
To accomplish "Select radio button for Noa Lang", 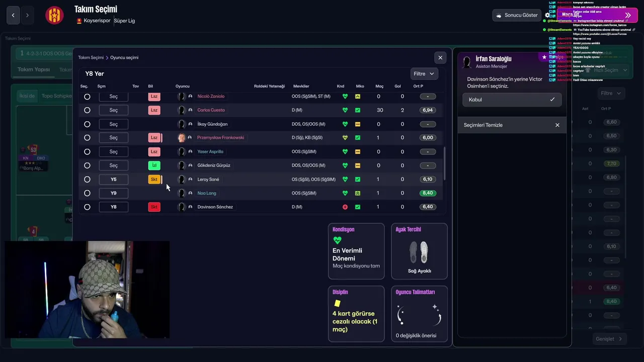I will (x=87, y=193).
